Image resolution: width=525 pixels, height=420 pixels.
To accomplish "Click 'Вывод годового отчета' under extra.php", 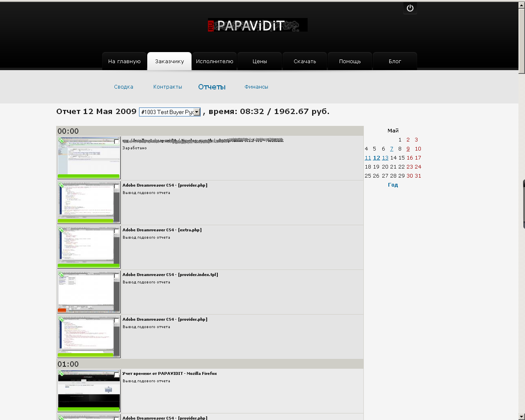I will (146, 237).
